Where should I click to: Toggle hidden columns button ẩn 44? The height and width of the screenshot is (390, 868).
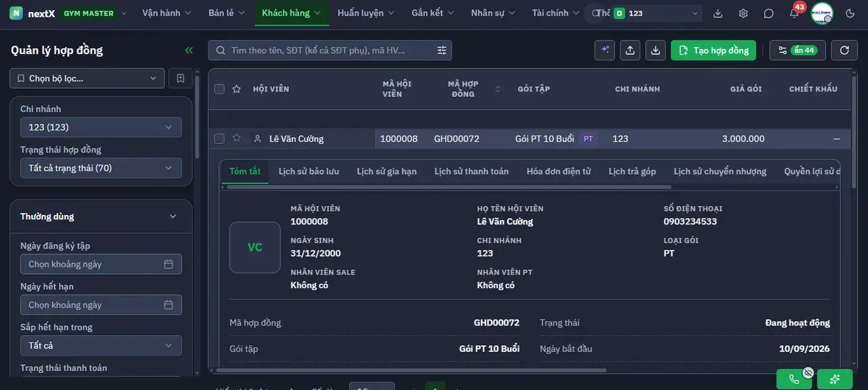coord(797,50)
